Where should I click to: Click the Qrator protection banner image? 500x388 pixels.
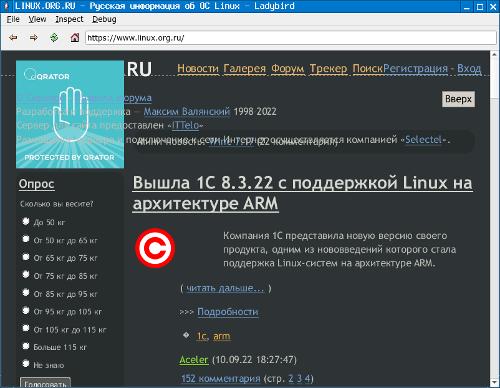tap(70, 114)
